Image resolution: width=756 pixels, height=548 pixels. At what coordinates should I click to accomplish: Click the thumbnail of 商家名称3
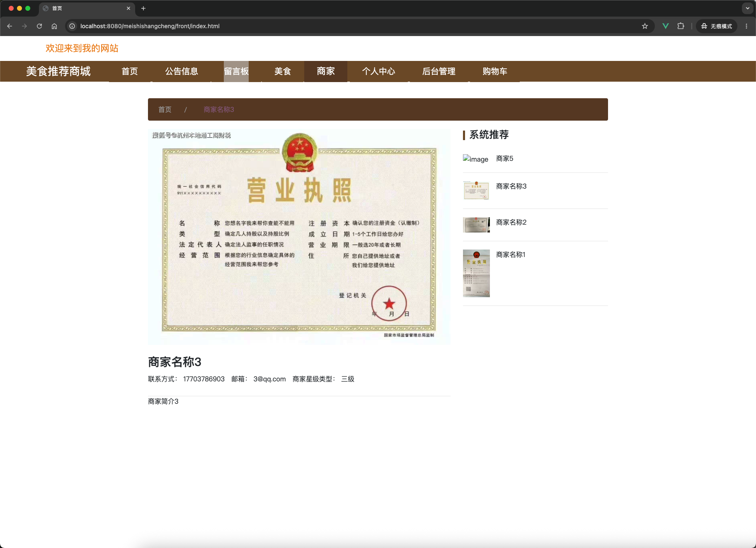pos(476,190)
